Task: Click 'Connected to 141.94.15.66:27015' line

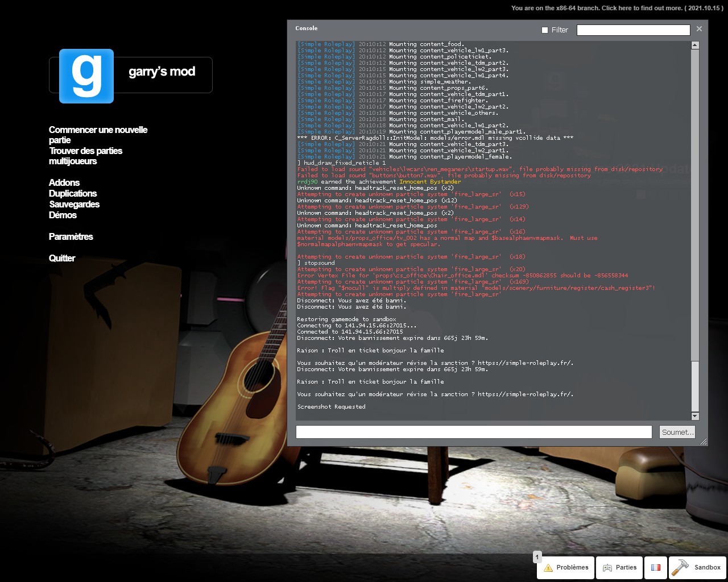Action: (x=350, y=332)
